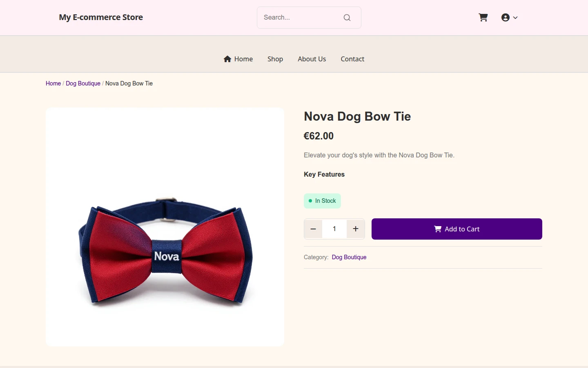Open the Contact page

(x=352, y=59)
